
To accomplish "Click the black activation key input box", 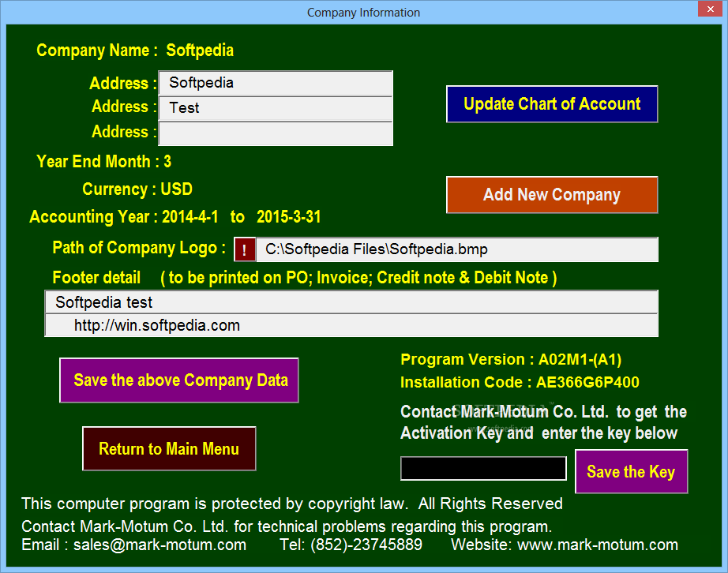I will point(483,468).
